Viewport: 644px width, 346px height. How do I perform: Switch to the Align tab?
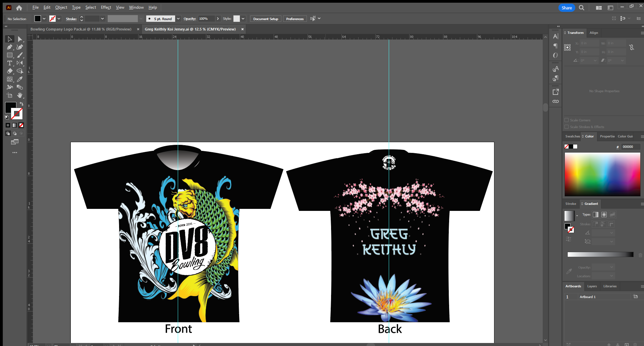[594, 33]
